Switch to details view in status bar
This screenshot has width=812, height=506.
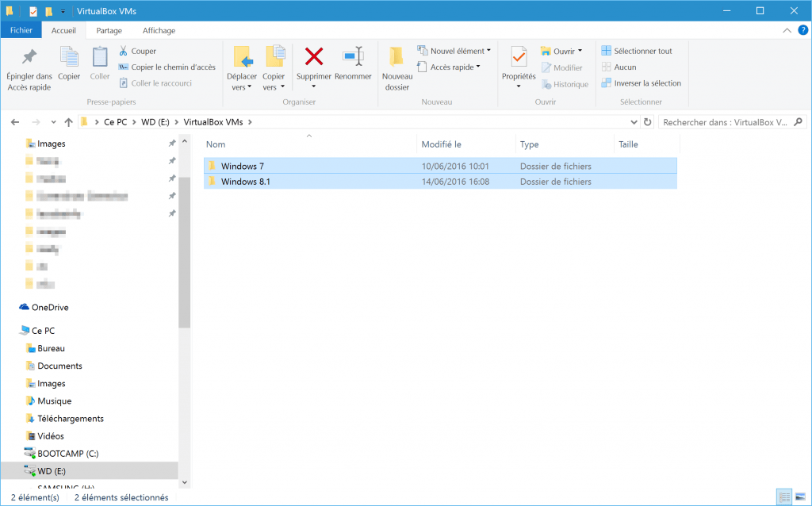click(x=784, y=497)
